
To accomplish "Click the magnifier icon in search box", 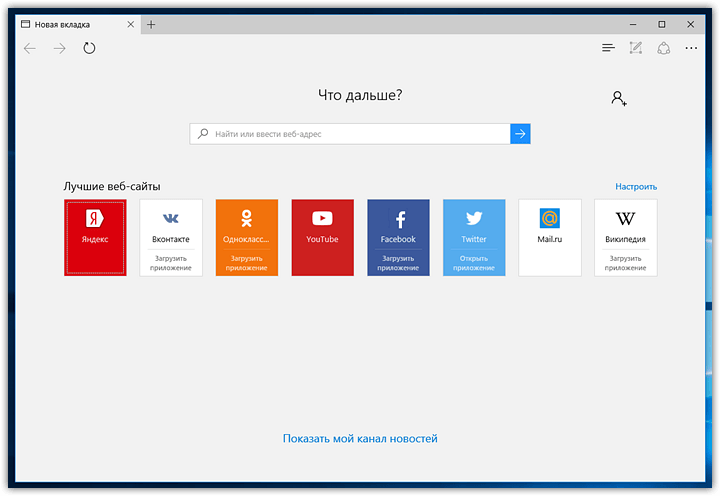I will click(x=202, y=134).
